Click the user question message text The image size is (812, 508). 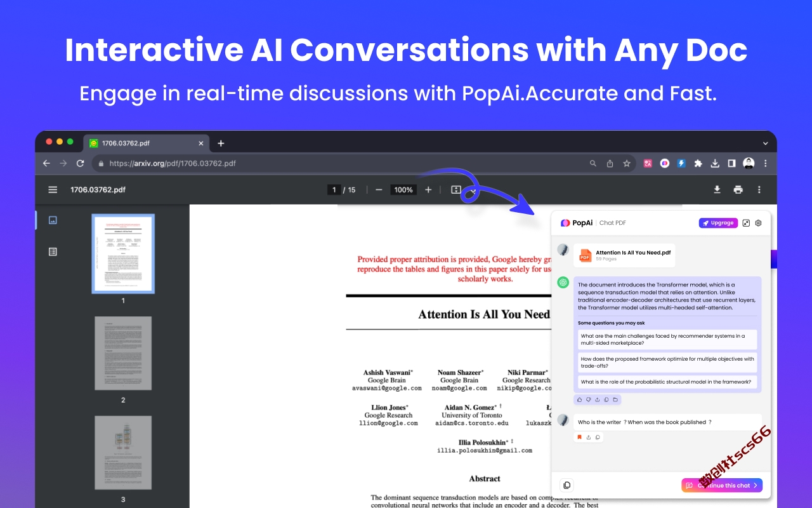(645, 422)
